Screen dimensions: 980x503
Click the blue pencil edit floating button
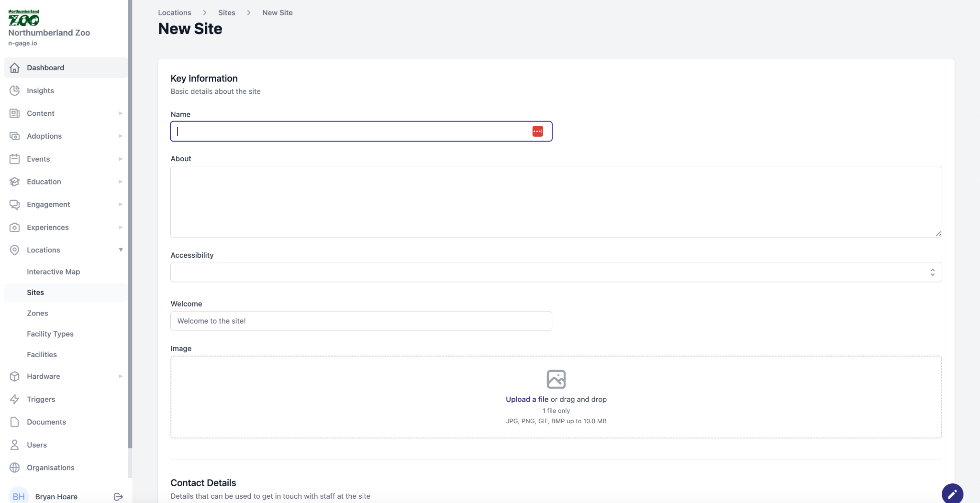[x=952, y=493]
